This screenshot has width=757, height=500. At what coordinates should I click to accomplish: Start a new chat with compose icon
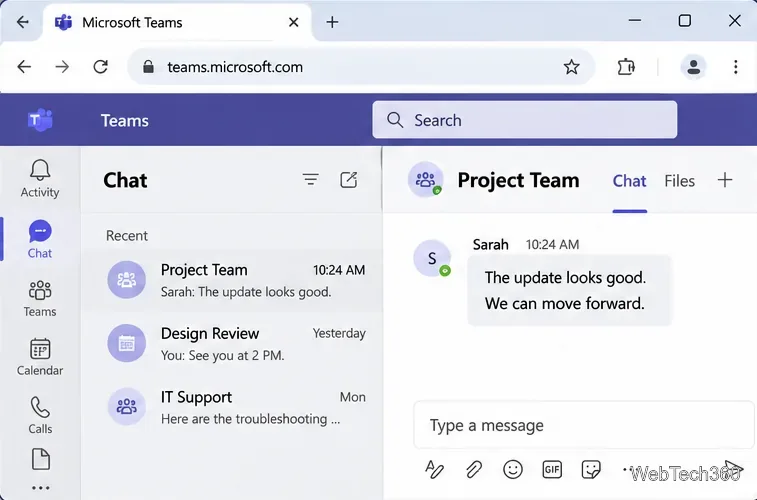(349, 180)
